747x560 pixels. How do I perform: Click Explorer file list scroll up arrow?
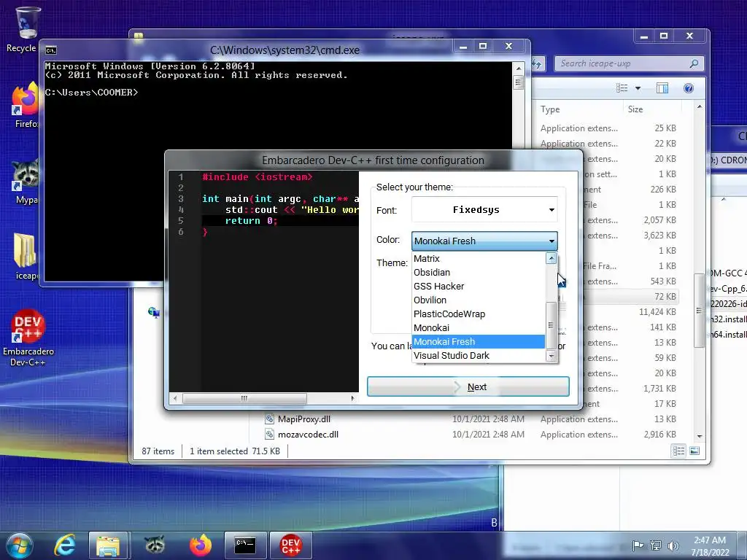tap(699, 106)
